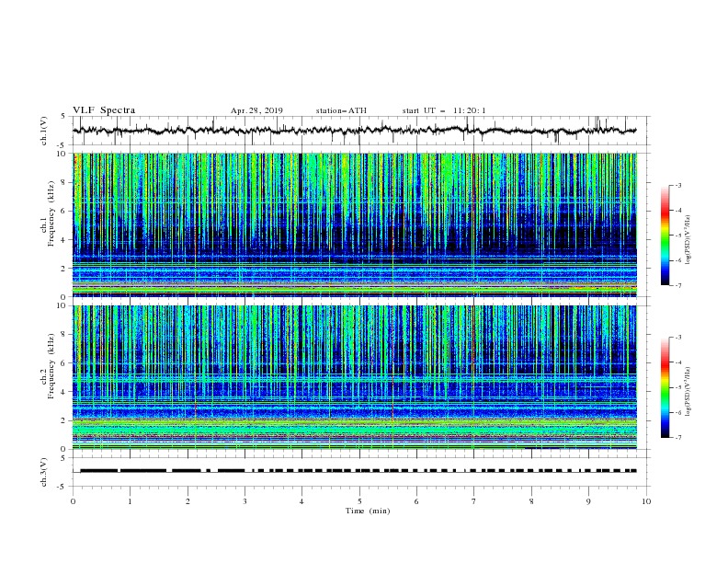Image resolution: width=728 pixels, height=563 pixels.
Task: Click the Time axis tick label "10"
Action: click(646, 501)
